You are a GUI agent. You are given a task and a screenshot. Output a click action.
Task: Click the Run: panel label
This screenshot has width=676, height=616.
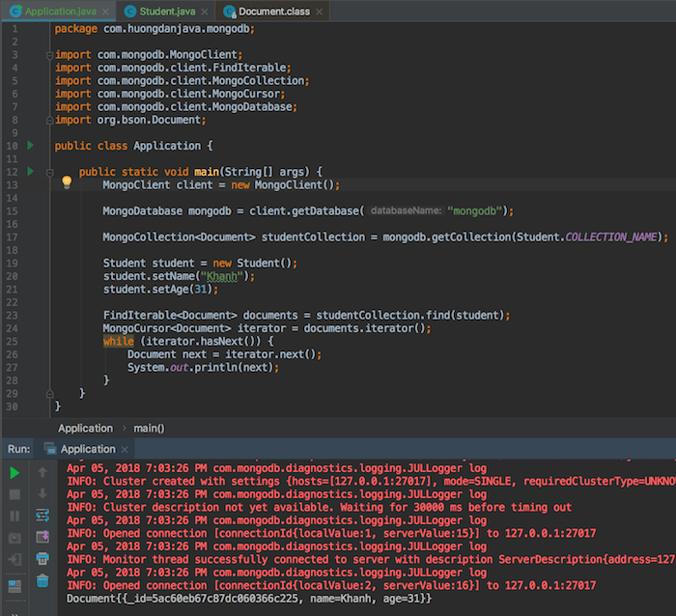19,449
